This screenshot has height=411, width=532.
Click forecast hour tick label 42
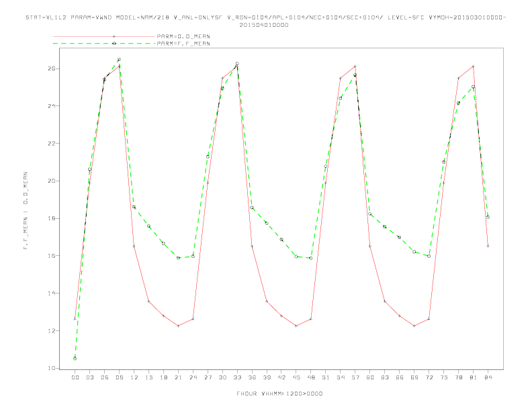pos(281,377)
